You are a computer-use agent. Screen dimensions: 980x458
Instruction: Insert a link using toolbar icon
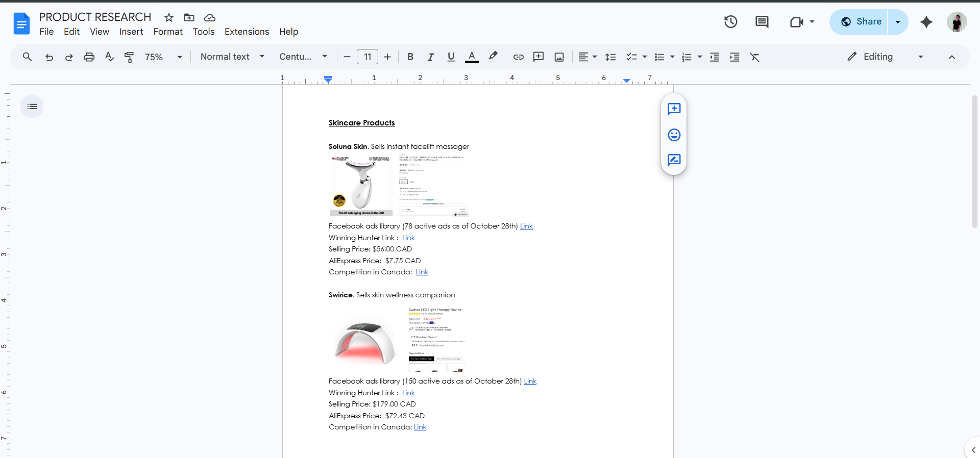coord(518,57)
